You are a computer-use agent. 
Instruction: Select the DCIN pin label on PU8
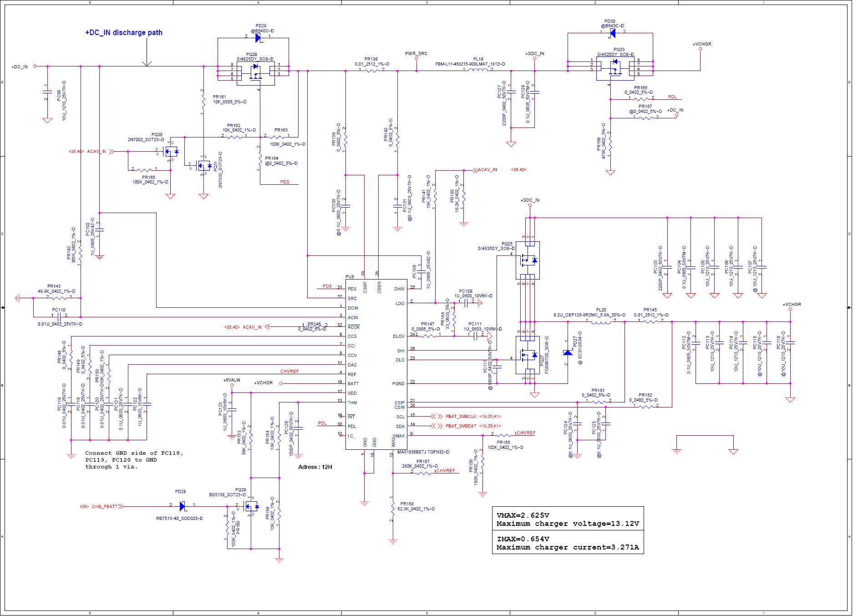(353, 308)
